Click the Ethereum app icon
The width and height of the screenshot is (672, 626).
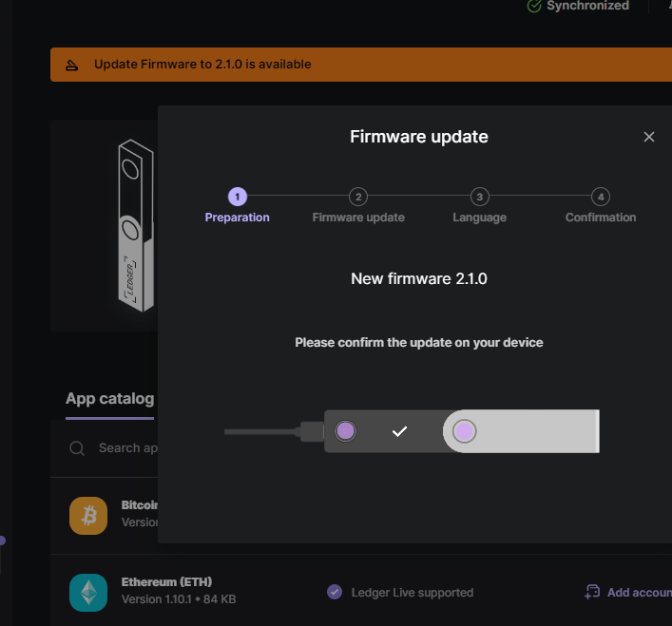click(88, 592)
